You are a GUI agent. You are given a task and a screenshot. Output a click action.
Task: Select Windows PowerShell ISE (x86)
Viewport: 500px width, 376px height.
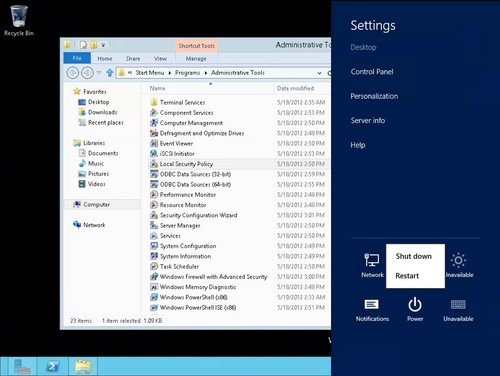tap(193, 308)
